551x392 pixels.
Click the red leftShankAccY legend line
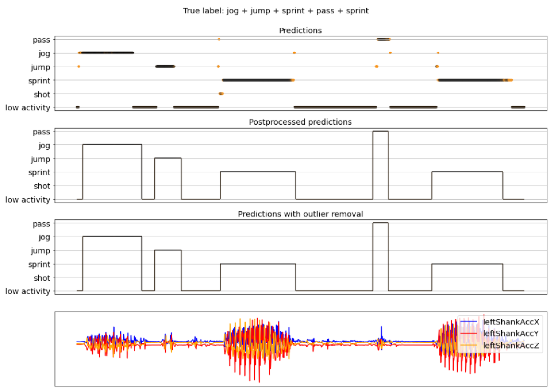[x=468, y=334]
